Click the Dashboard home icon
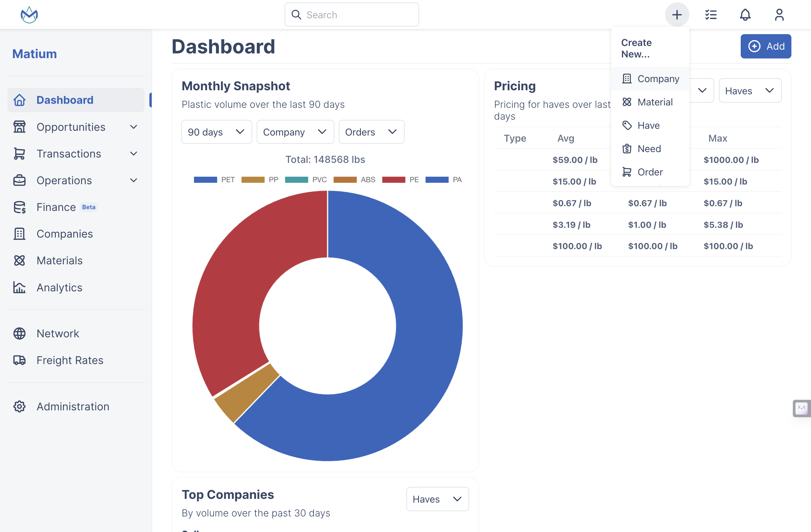This screenshot has width=811, height=532. (x=19, y=100)
